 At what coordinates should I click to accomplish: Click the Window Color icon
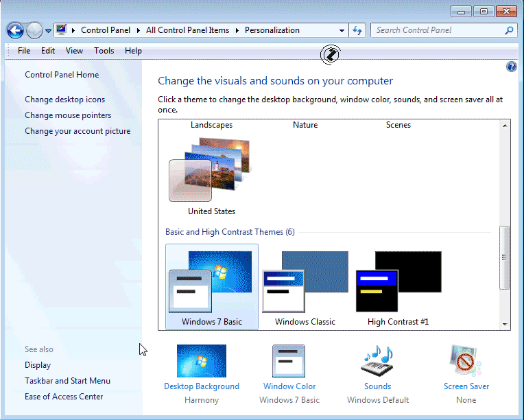(x=289, y=362)
